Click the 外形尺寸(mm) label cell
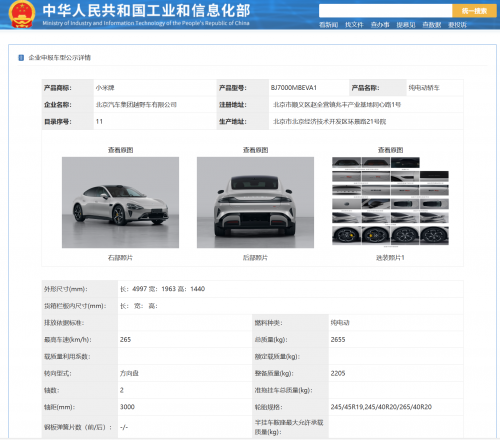 pyautogui.click(x=80, y=289)
